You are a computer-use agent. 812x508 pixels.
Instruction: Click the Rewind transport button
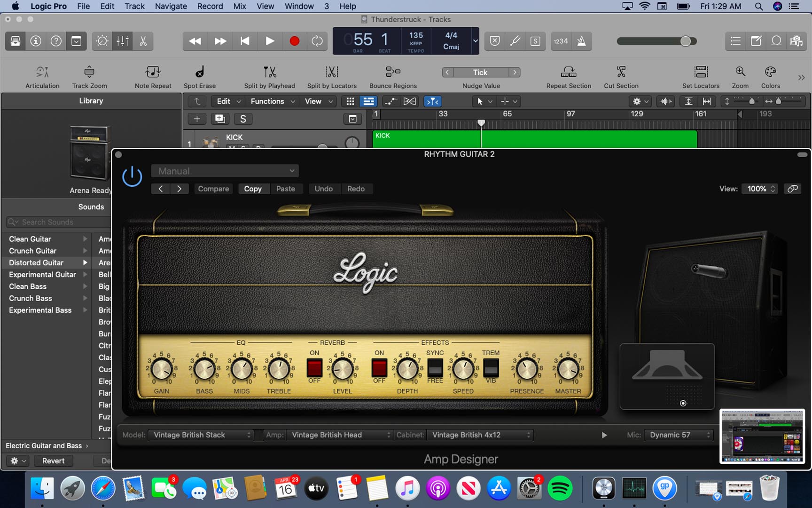(x=195, y=41)
